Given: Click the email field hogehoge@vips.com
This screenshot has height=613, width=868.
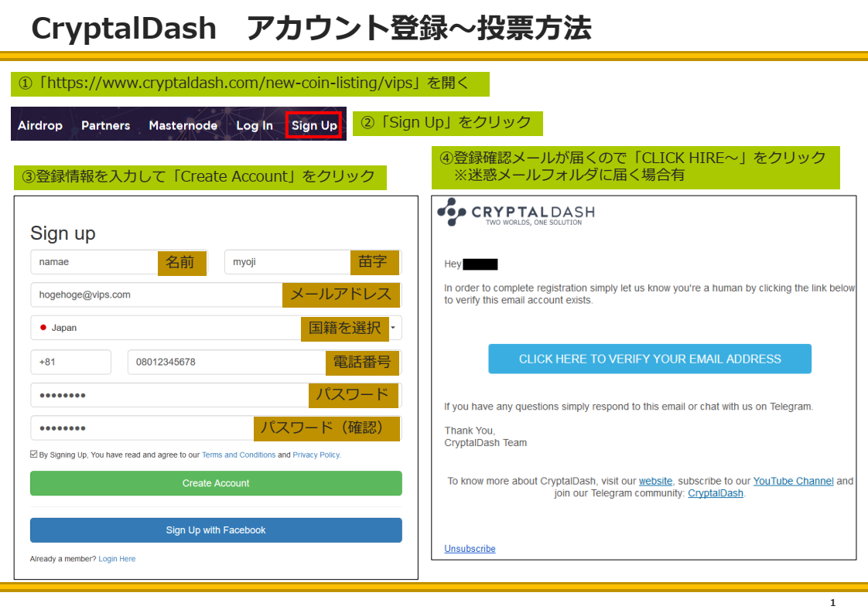Looking at the screenshot, I should 216,295.
